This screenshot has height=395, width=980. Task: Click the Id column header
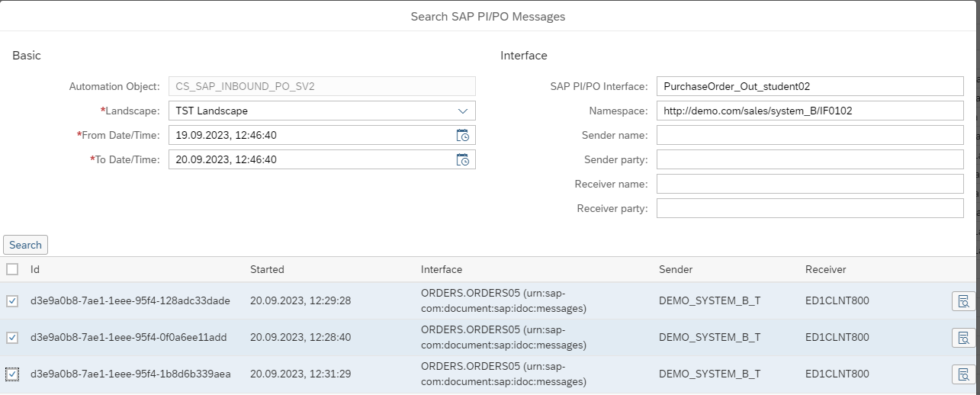(35, 269)
